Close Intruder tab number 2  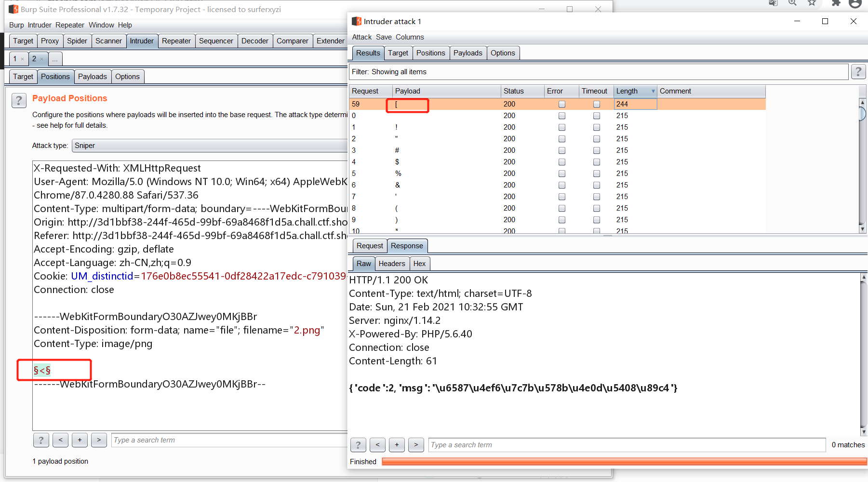coord(41,59)
